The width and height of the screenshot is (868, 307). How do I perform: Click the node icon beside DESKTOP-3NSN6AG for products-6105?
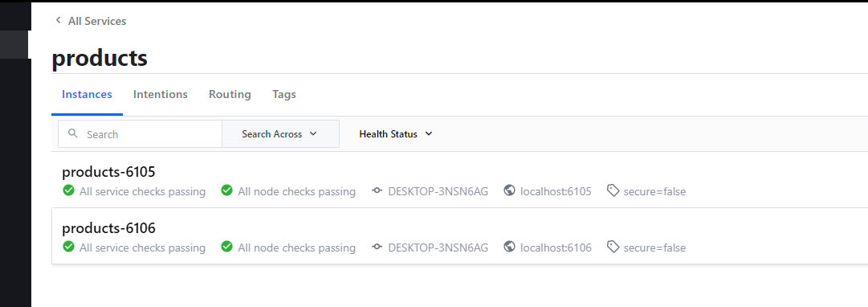[377, 191]
